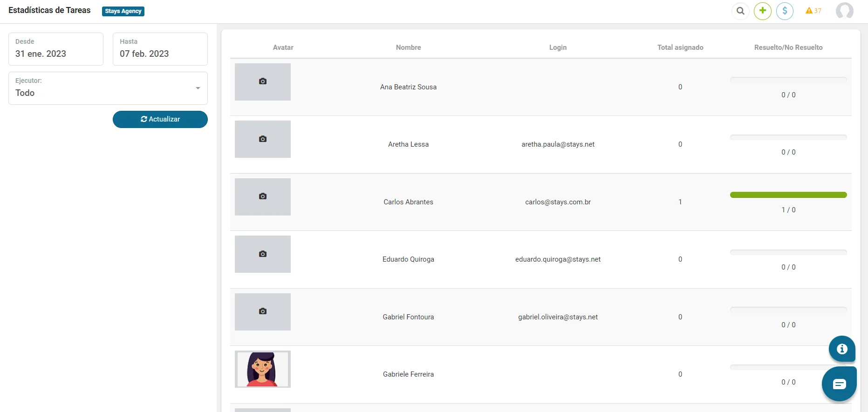Click login eduardo.quiroga@stays.net

coord(558,259)
